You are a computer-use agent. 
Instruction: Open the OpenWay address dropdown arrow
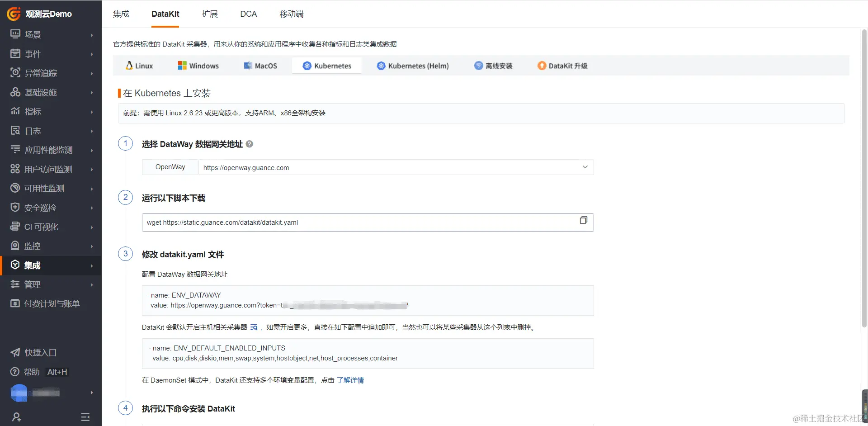click(x=585, y=167)
